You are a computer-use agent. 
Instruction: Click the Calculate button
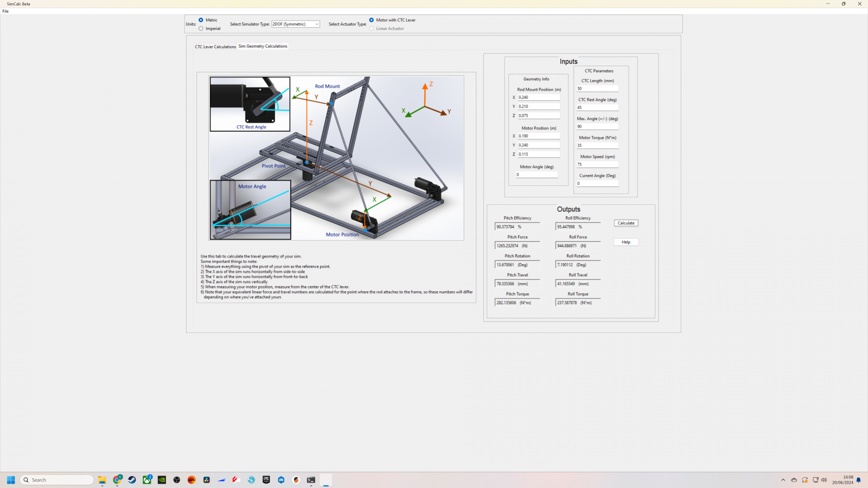pos(626,223)
